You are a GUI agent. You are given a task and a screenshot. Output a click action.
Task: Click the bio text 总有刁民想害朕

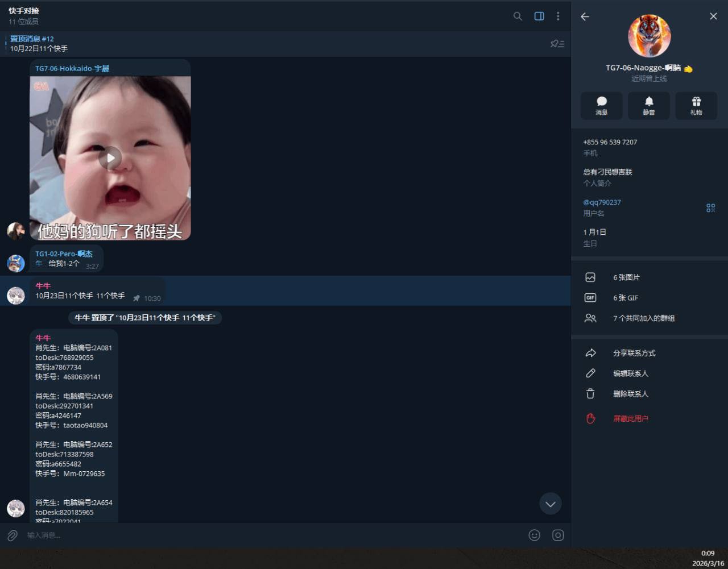click(607, 172)
